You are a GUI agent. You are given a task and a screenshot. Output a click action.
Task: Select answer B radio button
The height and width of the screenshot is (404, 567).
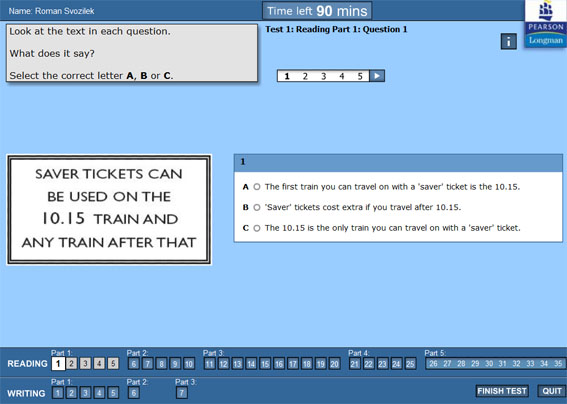(257, 208)
